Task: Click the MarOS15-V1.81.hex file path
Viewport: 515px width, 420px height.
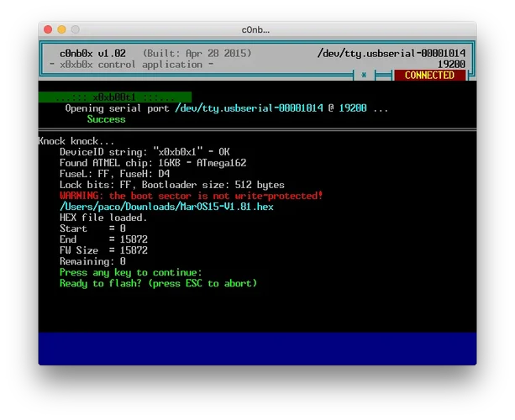Action: coord(166,207)
